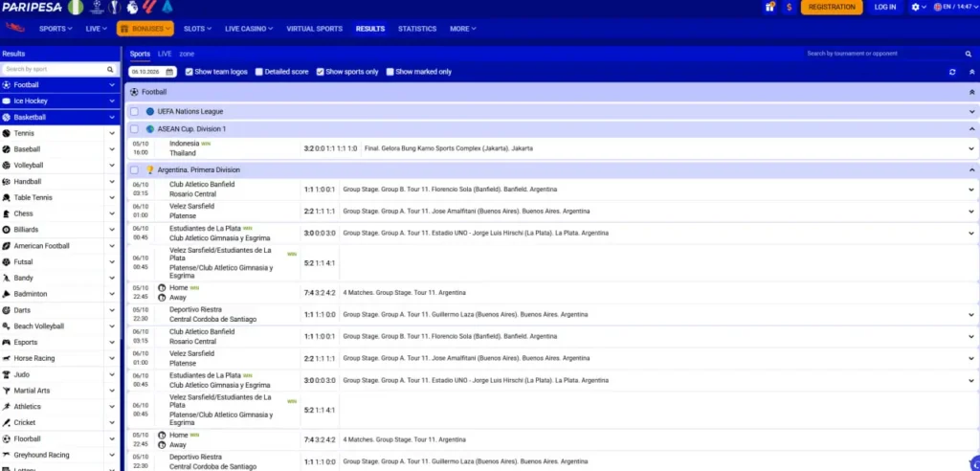Go to Virtual Sports
The image size is (980, 471).
314,29
